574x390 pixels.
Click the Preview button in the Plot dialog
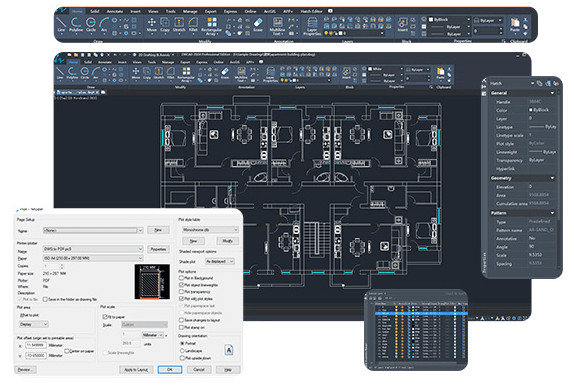click(25, 369)
